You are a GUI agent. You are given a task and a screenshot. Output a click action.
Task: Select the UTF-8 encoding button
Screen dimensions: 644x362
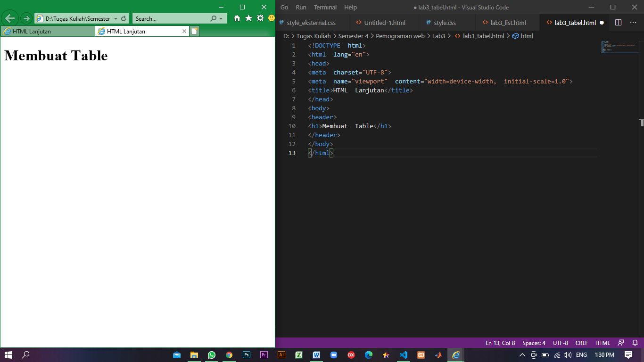560,343
